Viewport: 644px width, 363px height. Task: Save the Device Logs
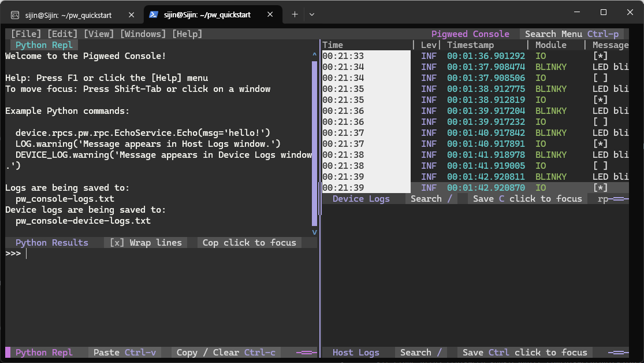pyautogui.click(x=488, y=199)
